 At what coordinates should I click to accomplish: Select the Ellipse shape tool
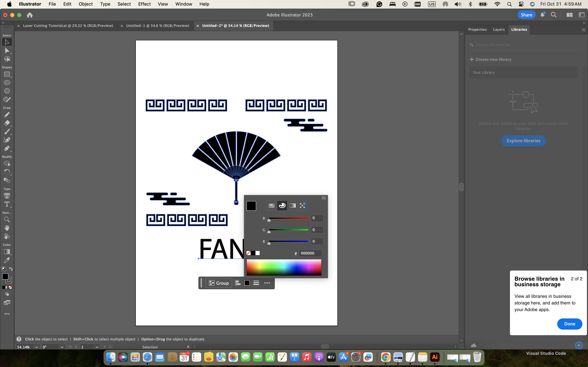[7, 82]
